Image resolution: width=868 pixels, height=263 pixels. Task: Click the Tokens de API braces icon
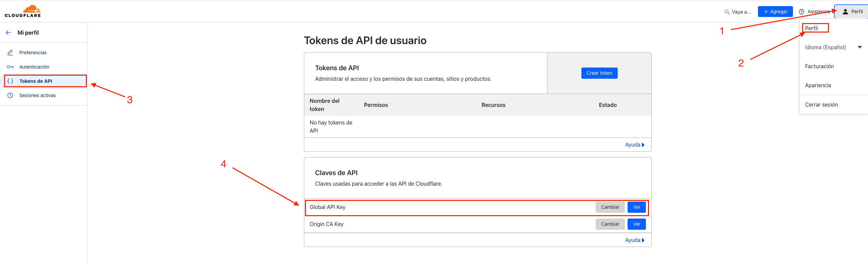(10, 81)
